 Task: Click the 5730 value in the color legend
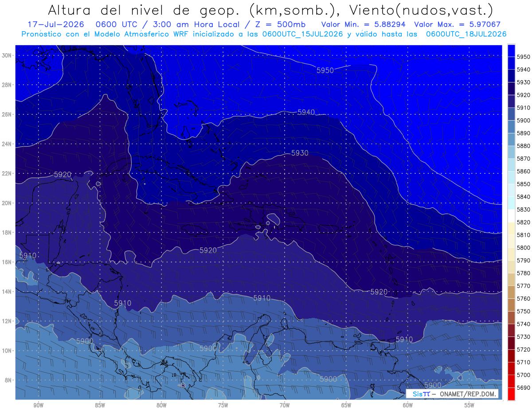[x=523, y=337]
